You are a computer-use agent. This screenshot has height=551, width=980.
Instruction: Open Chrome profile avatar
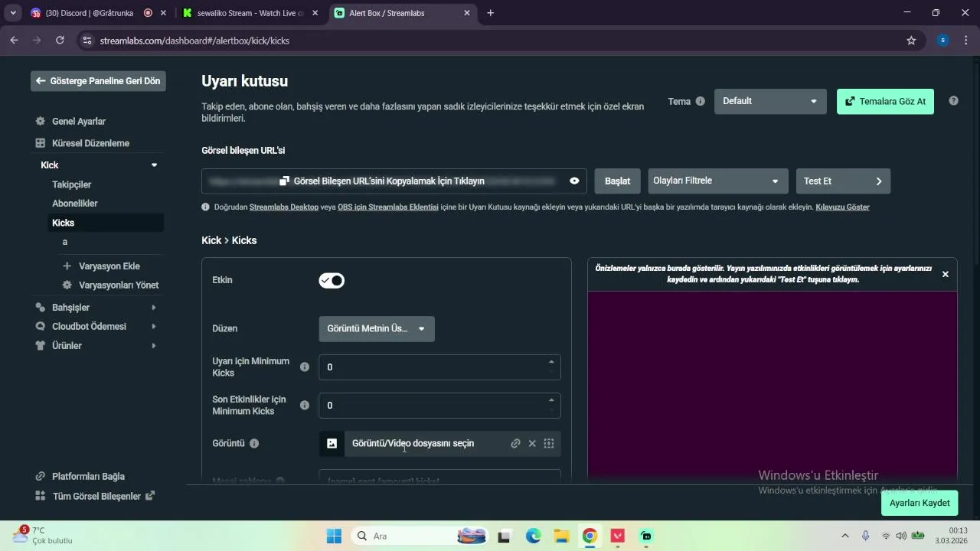click(x=943, y=41)
